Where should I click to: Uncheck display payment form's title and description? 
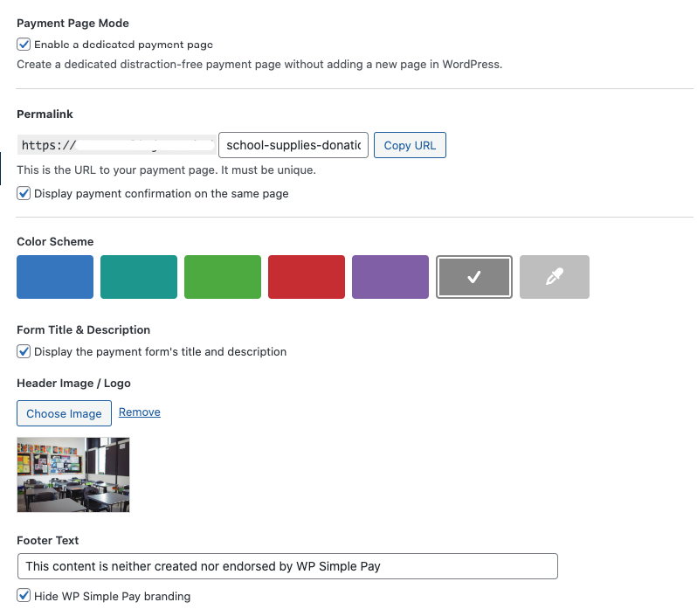coord(24,351)
